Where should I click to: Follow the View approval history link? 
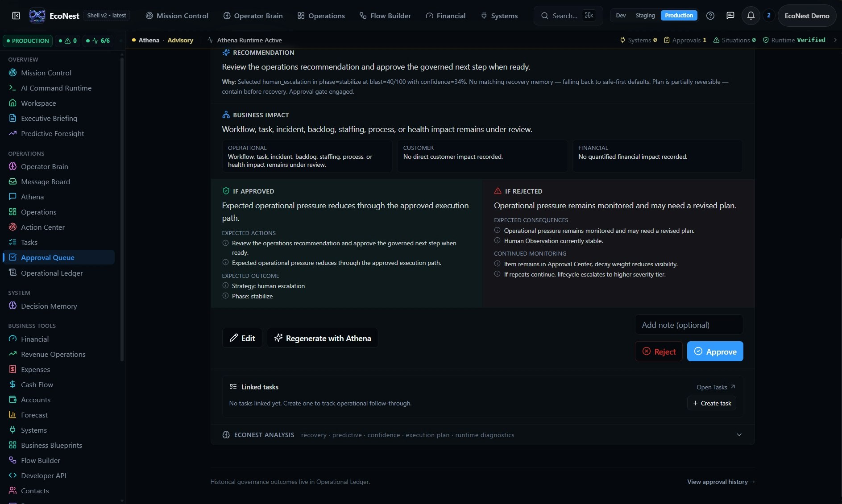tap(721, 482)
